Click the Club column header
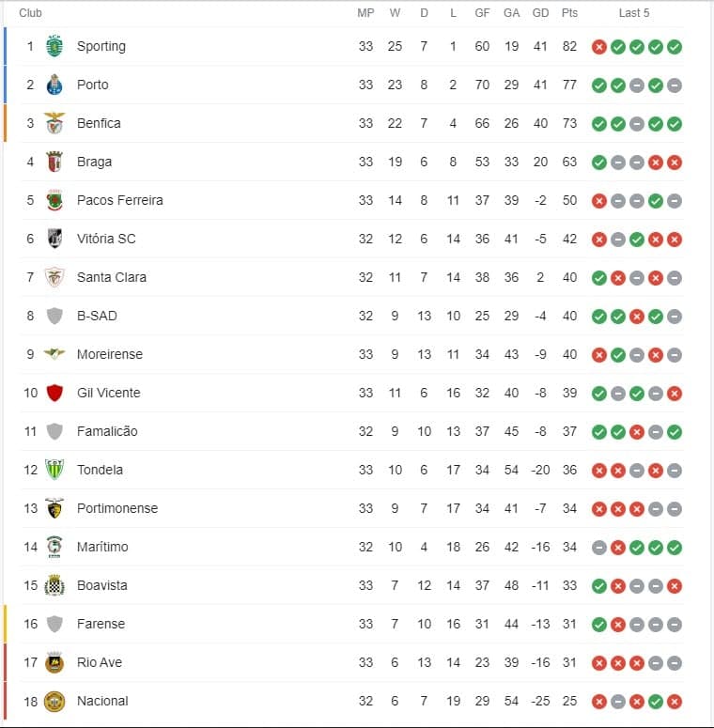Screen dimensions: 714x728 (30, 13)
